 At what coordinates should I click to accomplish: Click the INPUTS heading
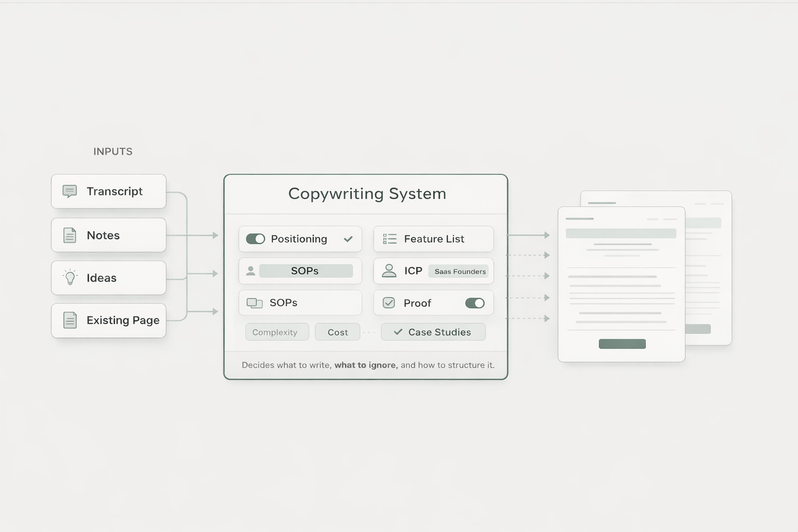click(113, 152)
